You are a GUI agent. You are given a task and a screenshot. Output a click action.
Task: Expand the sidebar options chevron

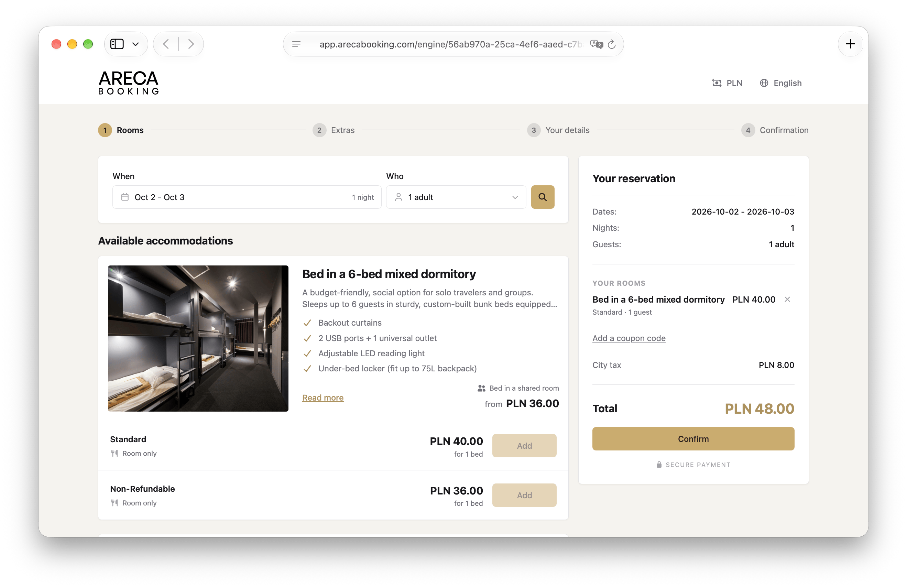135,44
